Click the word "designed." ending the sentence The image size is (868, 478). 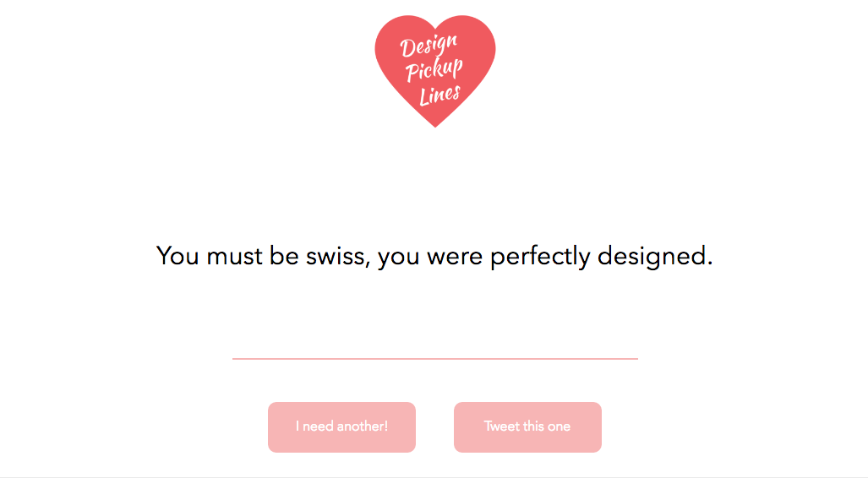click(655, 256)
